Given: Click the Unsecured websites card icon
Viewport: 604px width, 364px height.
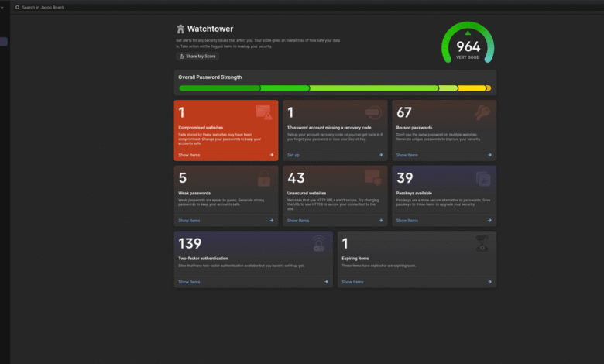Looking at the screenshot, I should [x=373, y=178].
